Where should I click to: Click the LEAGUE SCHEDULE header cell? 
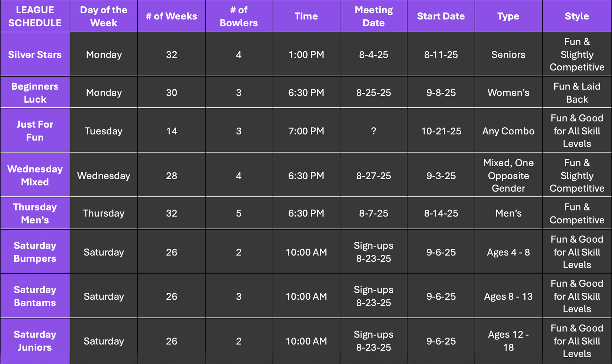click(35, 16)
